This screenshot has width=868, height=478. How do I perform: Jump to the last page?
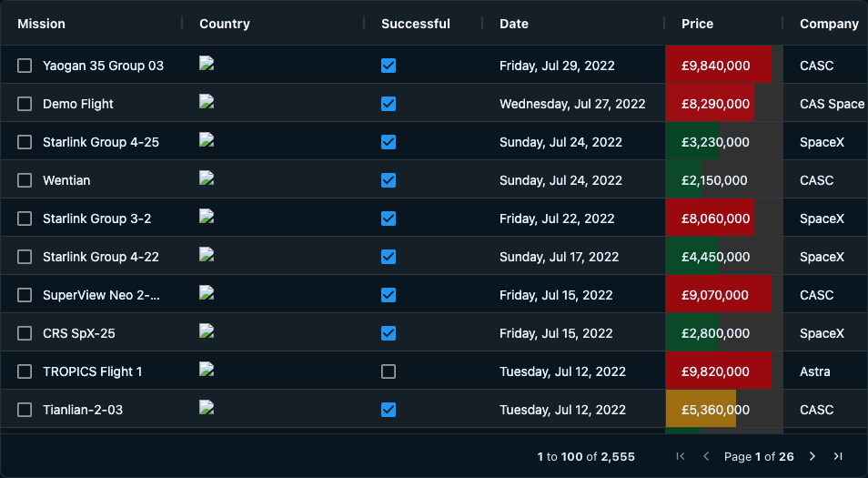(x=838, y=456)
